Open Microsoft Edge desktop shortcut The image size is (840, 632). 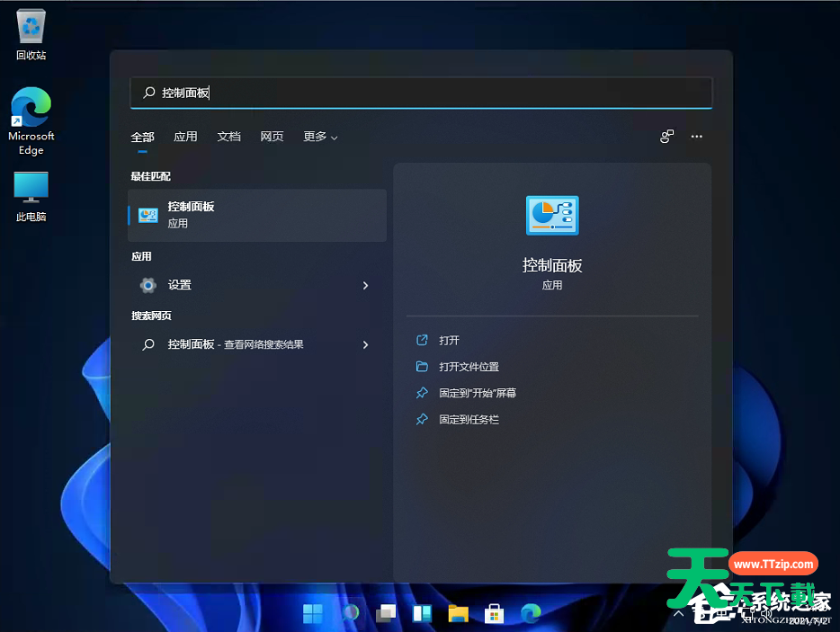tap(31, 121)
